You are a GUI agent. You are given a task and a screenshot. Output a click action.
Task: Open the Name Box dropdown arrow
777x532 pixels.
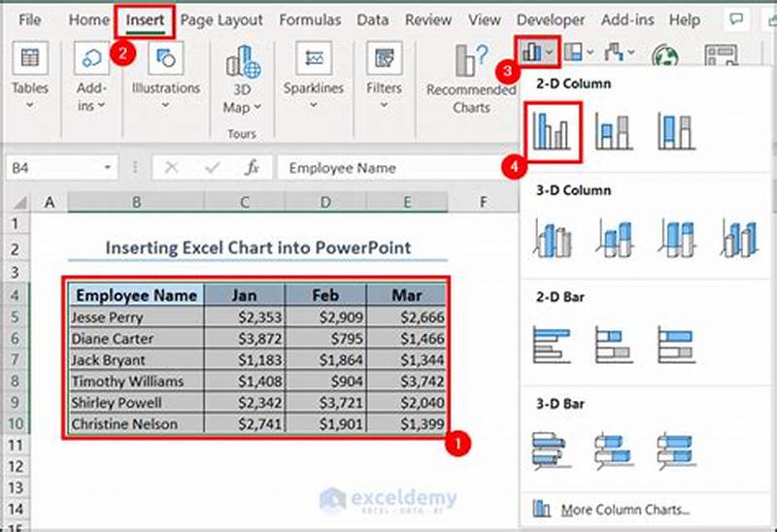pos(107,168)
